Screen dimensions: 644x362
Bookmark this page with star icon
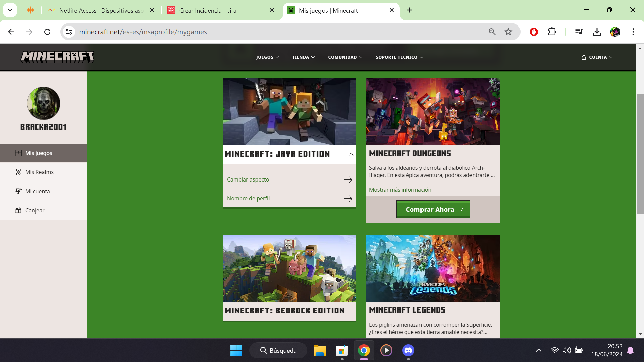click(x=508, y=32)
